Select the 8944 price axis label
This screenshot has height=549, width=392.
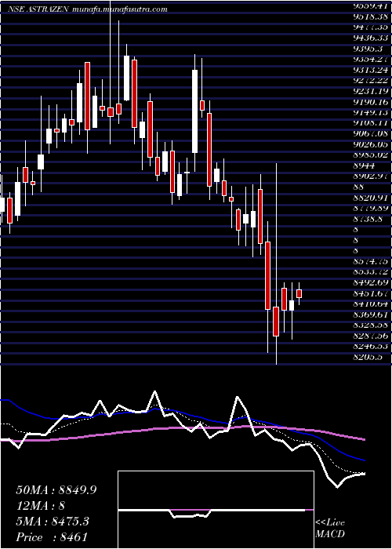[x=364, y=166]
